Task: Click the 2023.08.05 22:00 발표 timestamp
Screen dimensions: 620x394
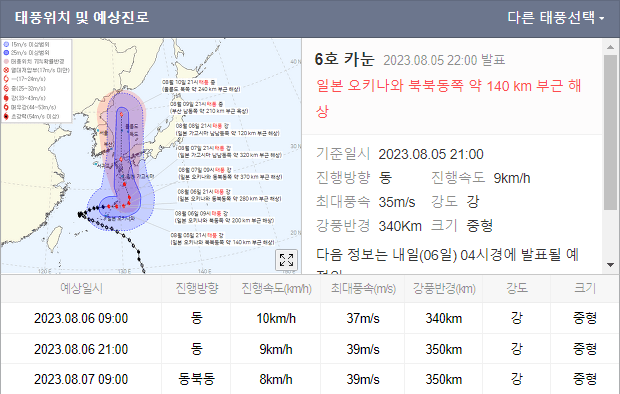Action: tap(444, 60)
